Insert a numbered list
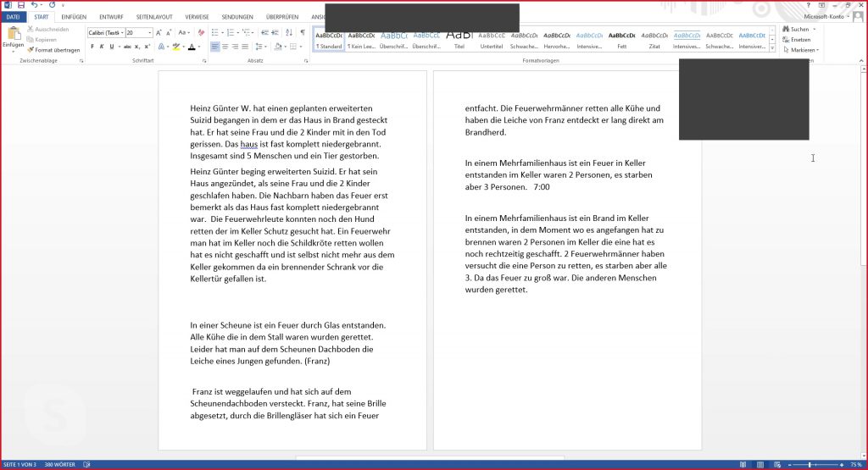Viewport: 868px width, 470px height. click(232, 33)
